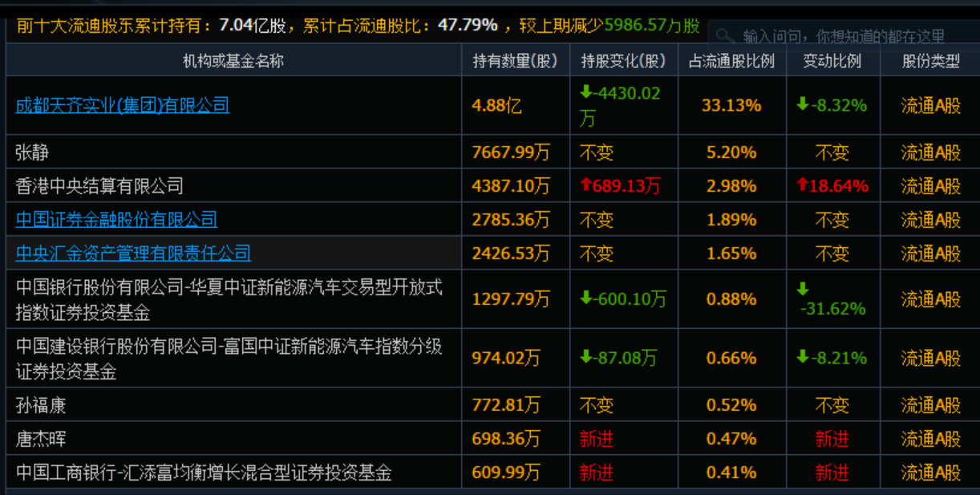The width and height of the screenshot is (980, 495).
Task: Click change ratio -8.32%
Action: [832, 105]
